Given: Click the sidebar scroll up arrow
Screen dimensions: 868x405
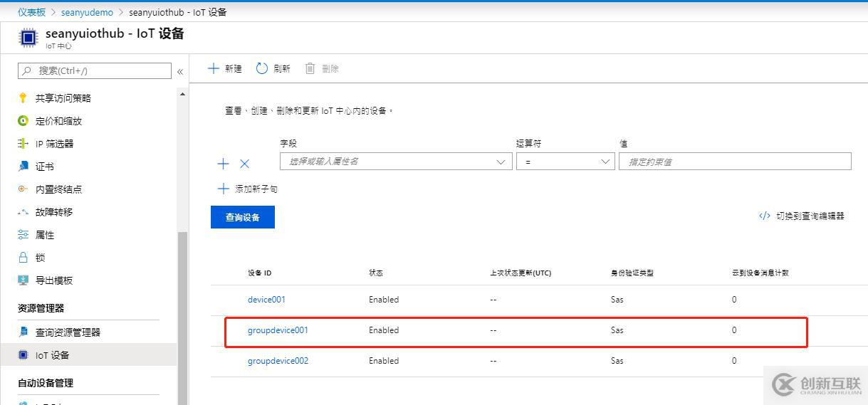Looking at the screenshot, I should 182,94.
